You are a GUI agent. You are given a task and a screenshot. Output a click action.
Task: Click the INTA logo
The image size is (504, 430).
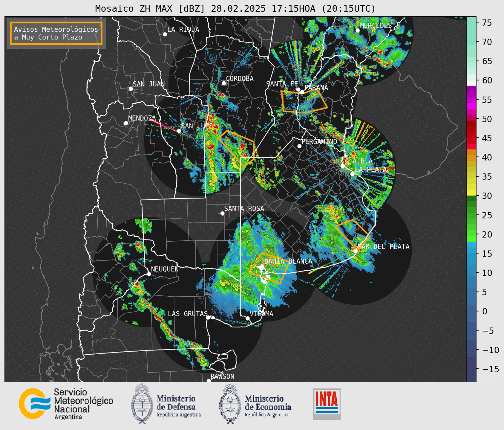pyautogui.click(x=327, y=404)
